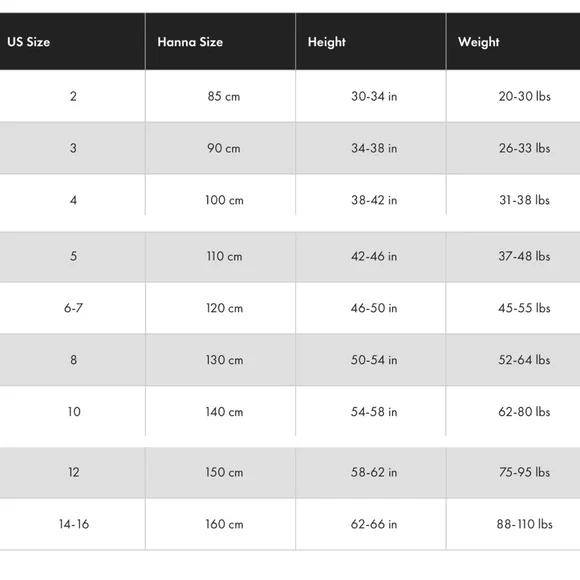The image size is (580, 580).
Task: Click the 110 cm Hanna size cell
Action: click(220, 256)
